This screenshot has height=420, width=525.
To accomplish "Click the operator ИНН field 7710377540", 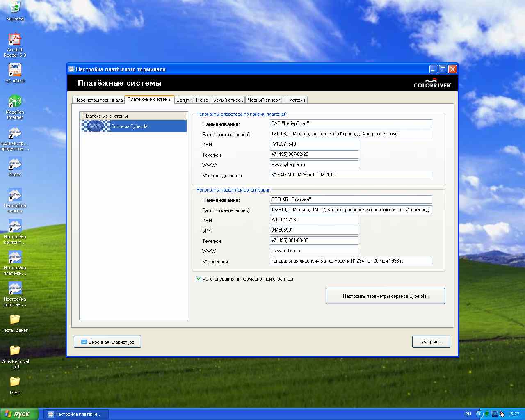I will (x=314, y=144).
